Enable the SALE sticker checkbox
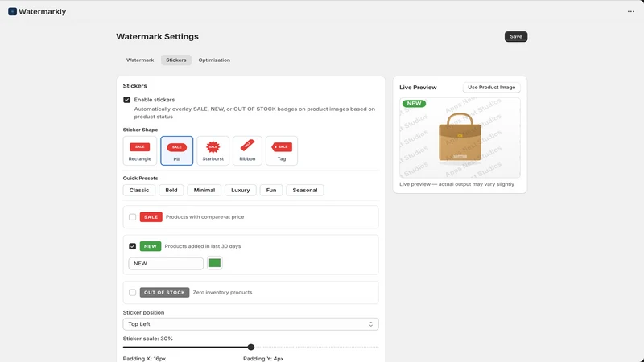 pyautogui.click(x=132, y=216)
